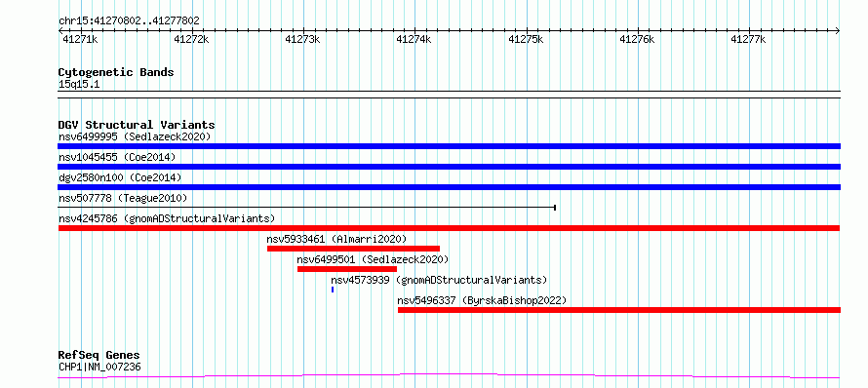
Task: Click the dgv2580n100 (Coe2014) label
Action: (120, 177)
